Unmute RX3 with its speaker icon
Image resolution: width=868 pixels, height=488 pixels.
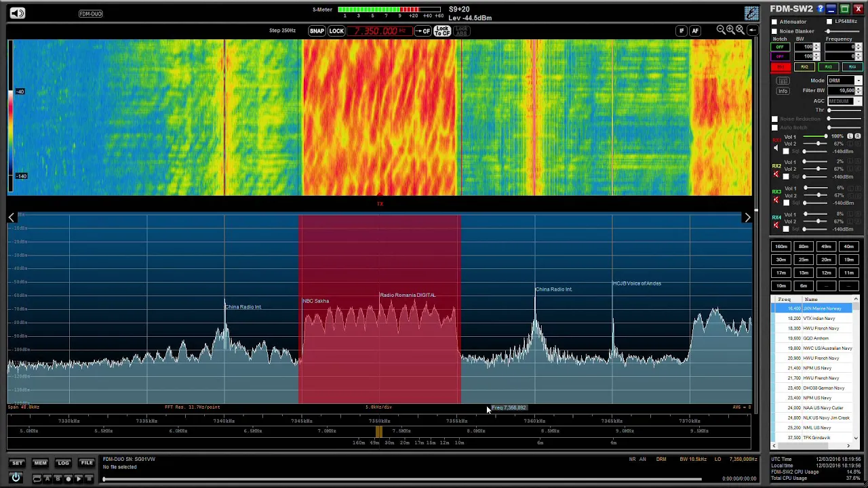coord(776,199)
